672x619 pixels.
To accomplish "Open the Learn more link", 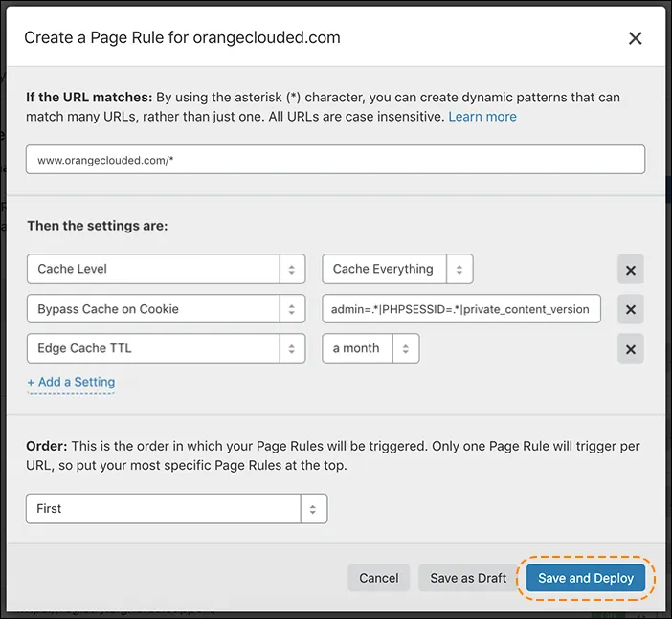I will pyautogui.click(x=482, y=116).
